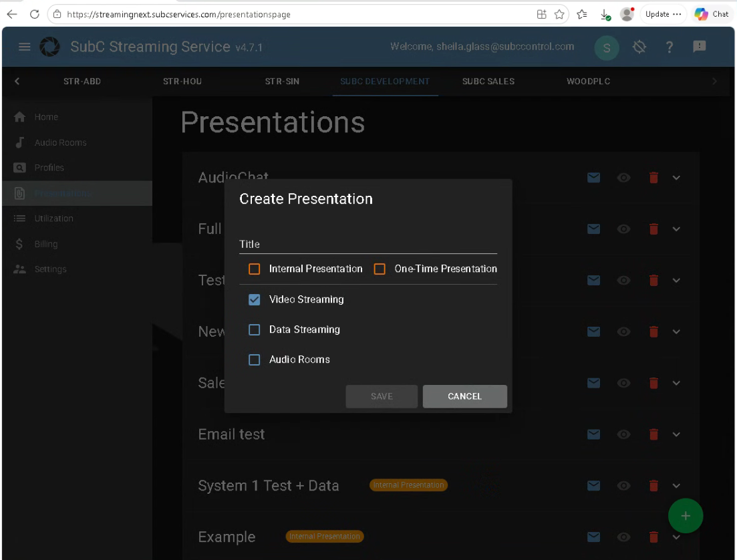Click the green plus add presentation button
Screen dimensions: 737x560
tap(686, 516)
